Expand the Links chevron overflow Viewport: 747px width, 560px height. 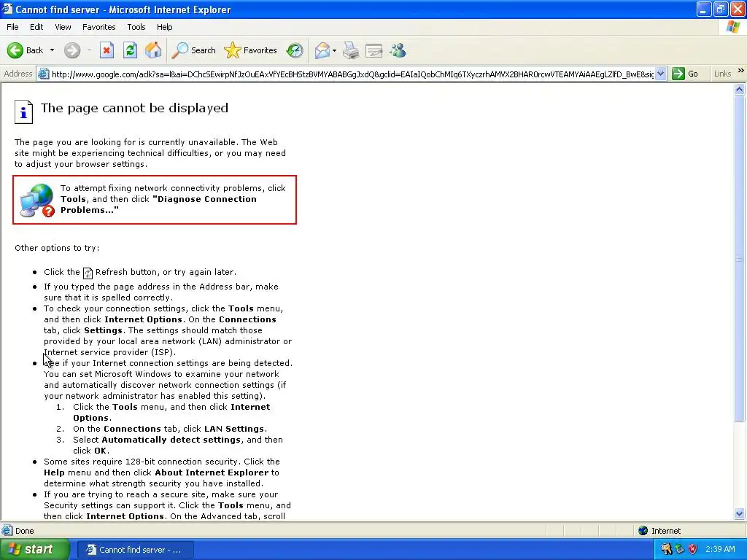[x=740, y=71]
